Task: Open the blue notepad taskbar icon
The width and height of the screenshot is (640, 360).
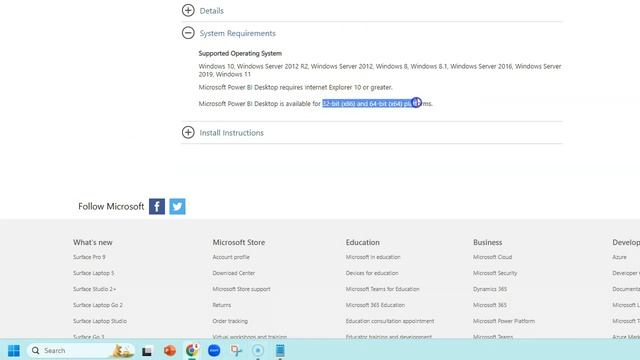Action: click(280, 350)
